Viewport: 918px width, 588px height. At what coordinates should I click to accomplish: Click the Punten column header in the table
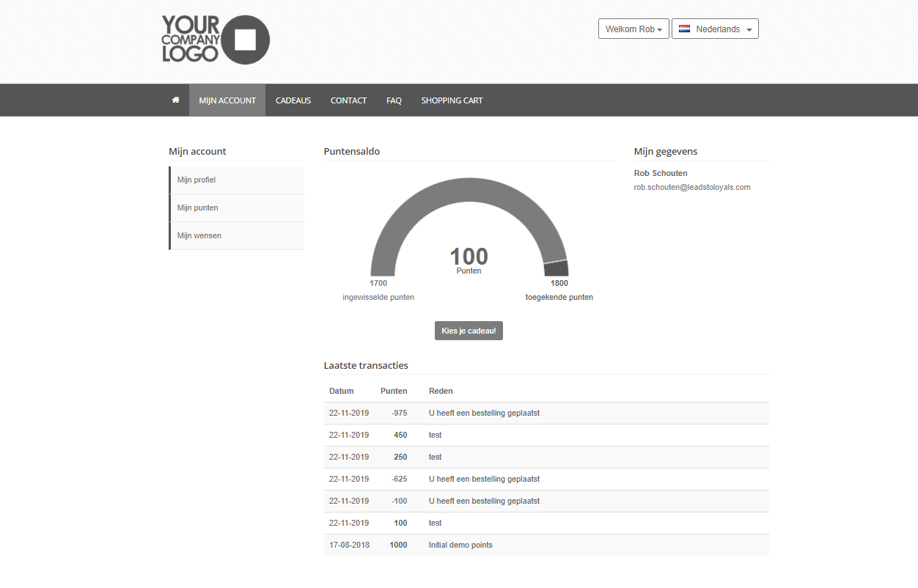(x=394, y=392)
